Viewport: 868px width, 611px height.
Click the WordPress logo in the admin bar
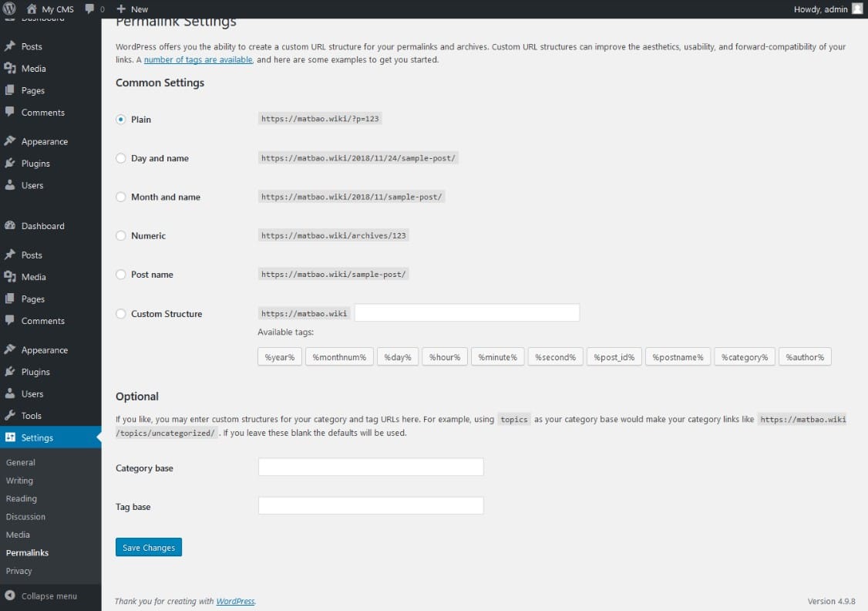(x=9, y=8)
